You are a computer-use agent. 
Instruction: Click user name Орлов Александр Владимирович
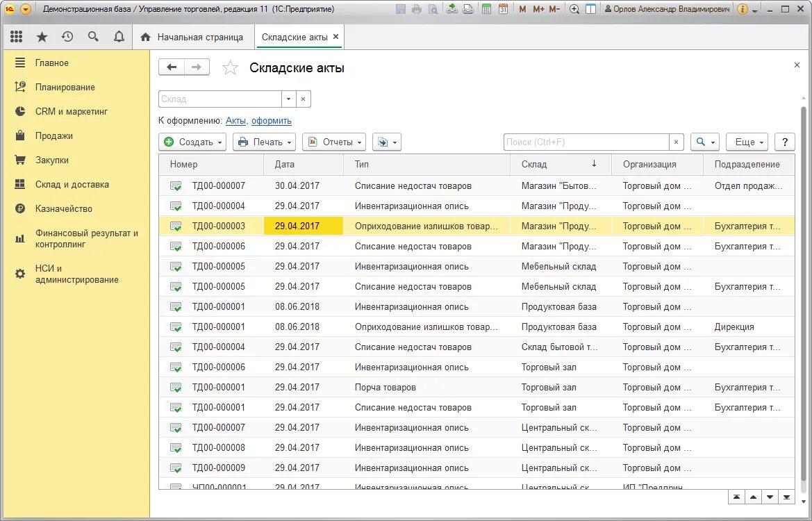[667, 9]
